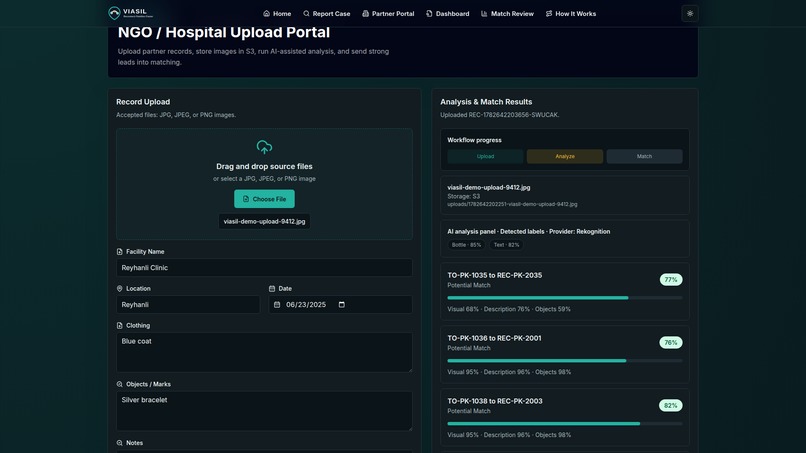Screen dimensions: 806x453
Task: Click the Dashboard nav icon
Action: tap(429, 14)
